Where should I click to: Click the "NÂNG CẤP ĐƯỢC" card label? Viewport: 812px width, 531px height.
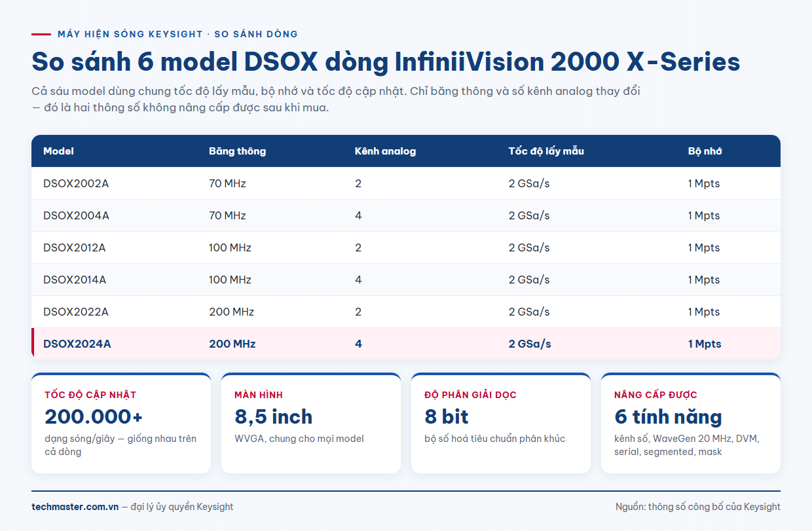[x=655, y=395]
